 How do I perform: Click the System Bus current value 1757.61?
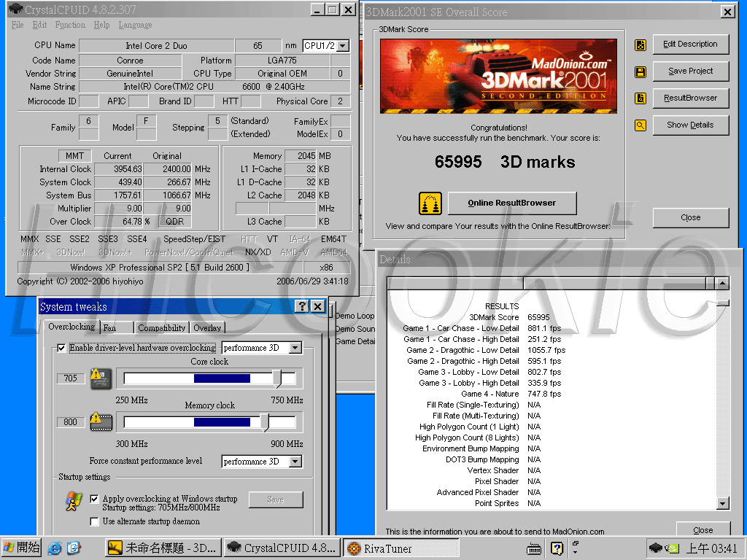(x=119, y=195)
